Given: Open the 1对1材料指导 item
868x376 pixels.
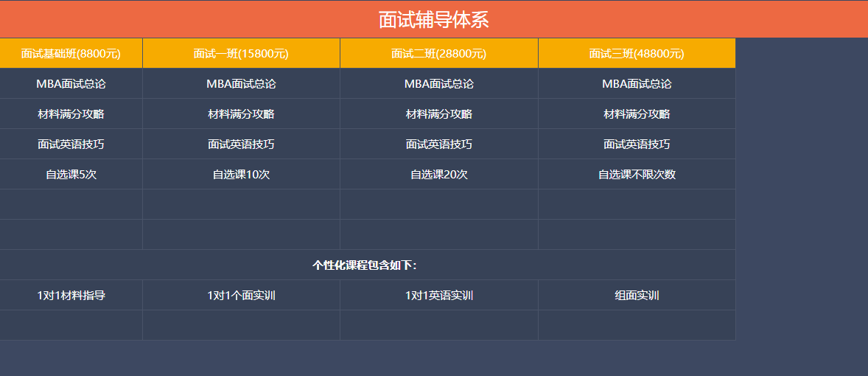Looking at the screenshot, I should (x=71, y=296).
